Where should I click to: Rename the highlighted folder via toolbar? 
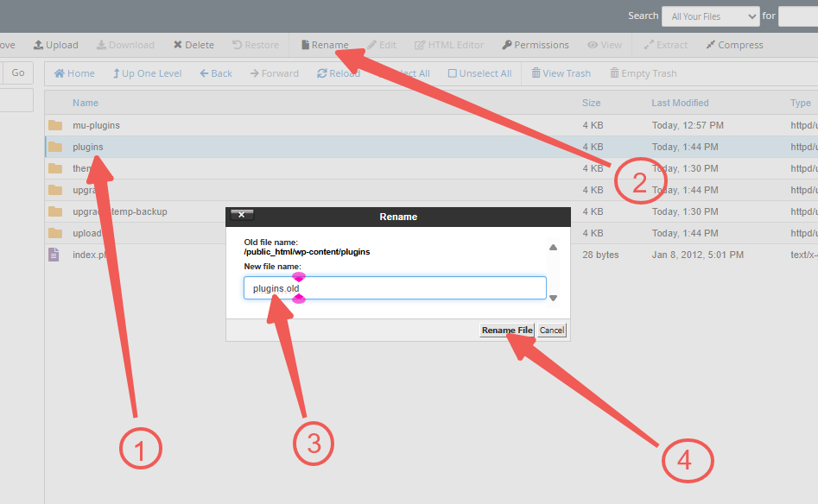click(324, 44)
